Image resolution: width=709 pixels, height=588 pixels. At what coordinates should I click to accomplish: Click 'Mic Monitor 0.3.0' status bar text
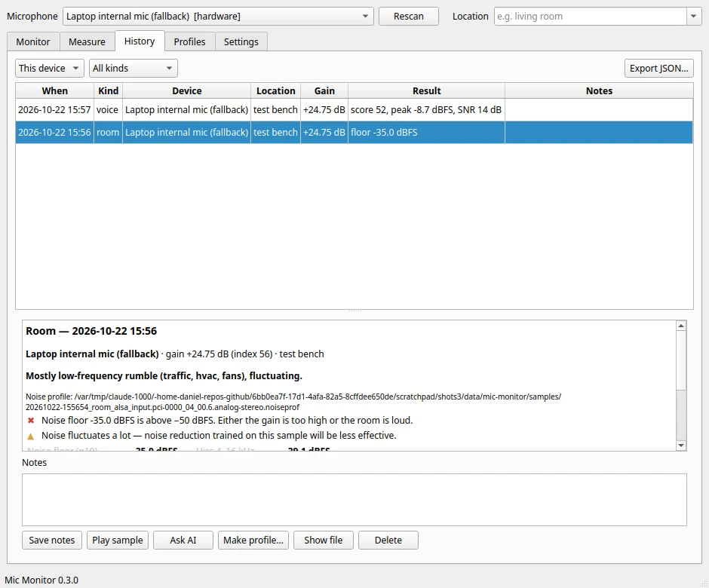click(x=41, y=580)
